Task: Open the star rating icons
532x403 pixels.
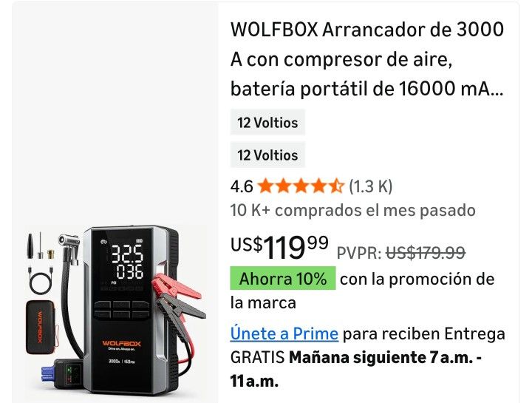Action: [x=301, y=186]
